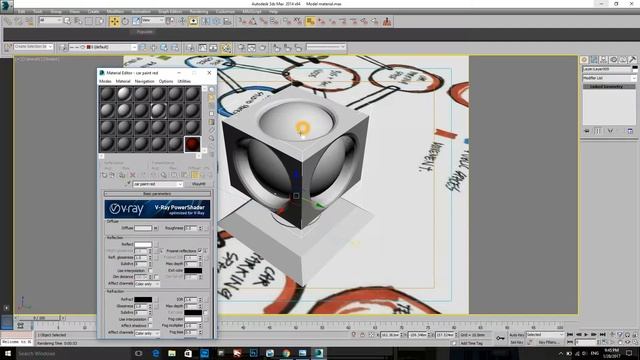
Task: Click the Task View taskbar icon
Action: click(x=138, y=353)
